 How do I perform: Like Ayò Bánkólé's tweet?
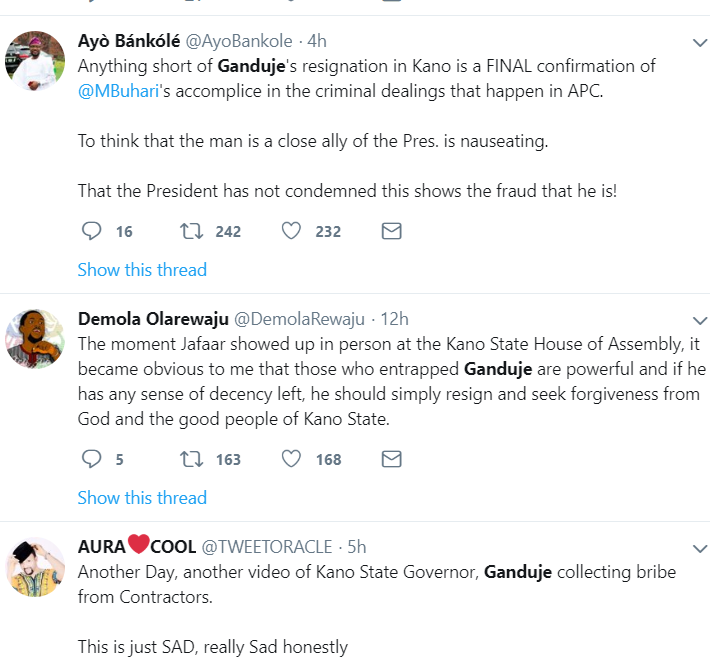291,231
